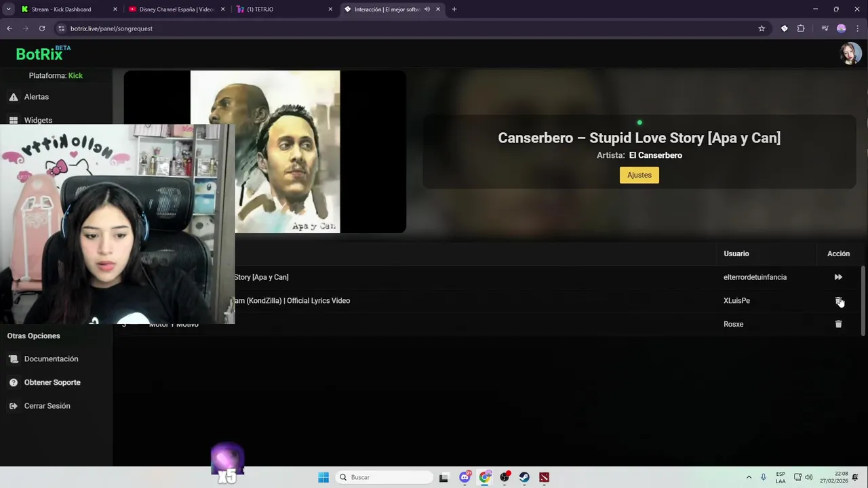Click the Obtener Soporte help icon
This screenshot has width=868, height=488.
pyautogui.click(x=13, y=382)
